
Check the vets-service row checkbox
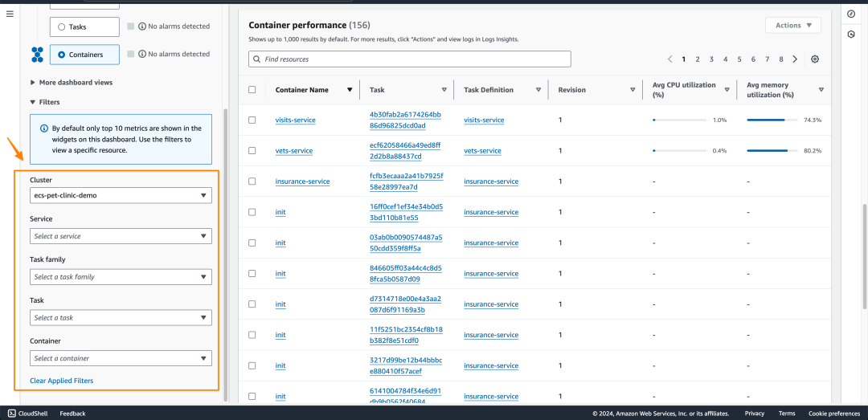click(252, 150)
